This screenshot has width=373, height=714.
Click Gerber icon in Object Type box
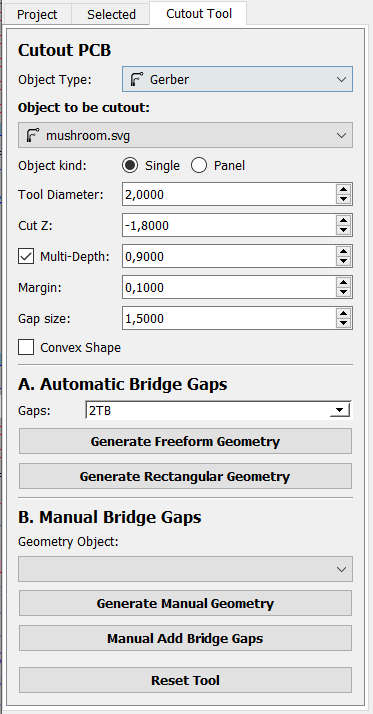(x=137, y=79)
